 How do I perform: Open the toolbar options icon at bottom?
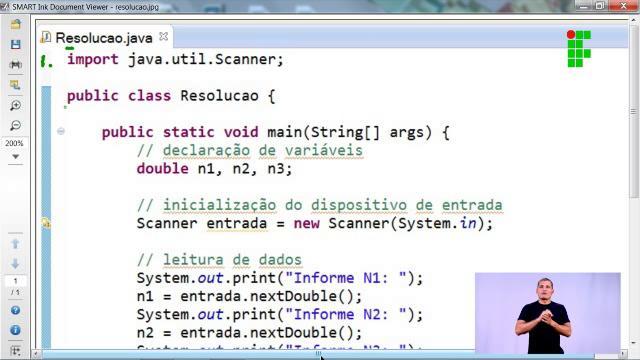[x=16, y=351]
